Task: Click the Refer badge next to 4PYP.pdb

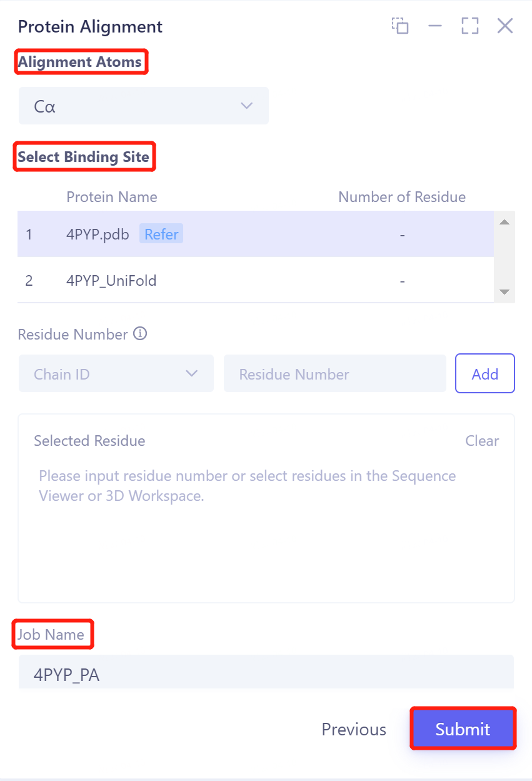Action: tap(161, 234)
